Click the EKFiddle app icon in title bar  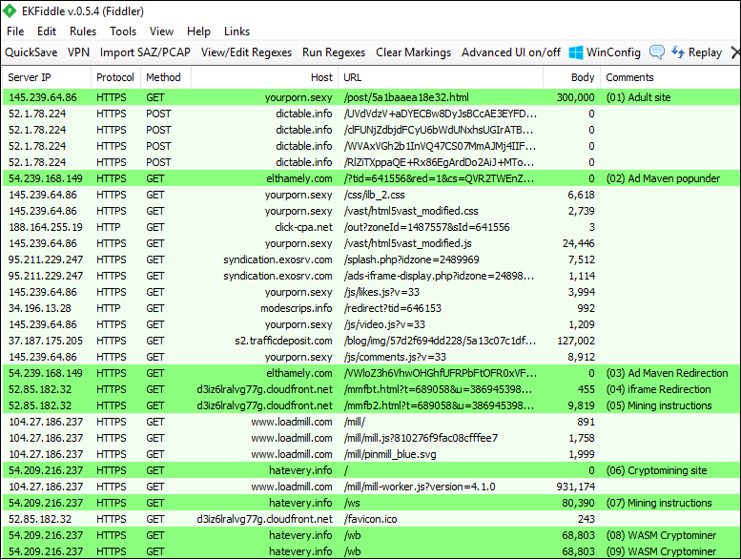pos(10,10)
